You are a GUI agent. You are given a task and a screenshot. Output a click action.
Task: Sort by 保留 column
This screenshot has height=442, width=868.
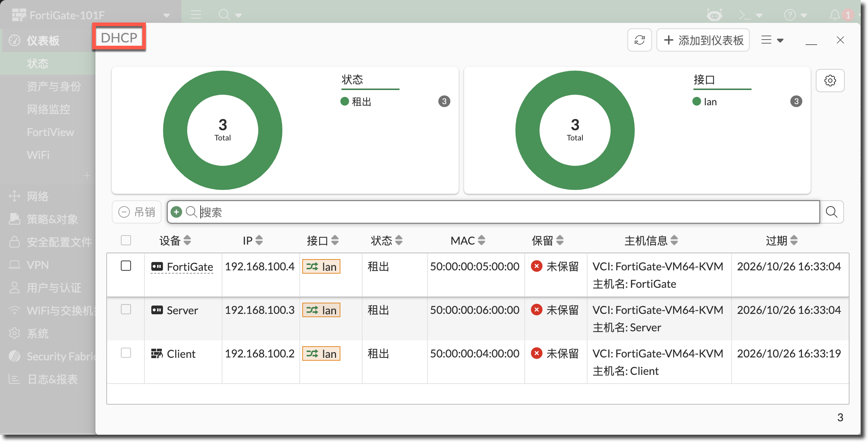tap(548, 240)
